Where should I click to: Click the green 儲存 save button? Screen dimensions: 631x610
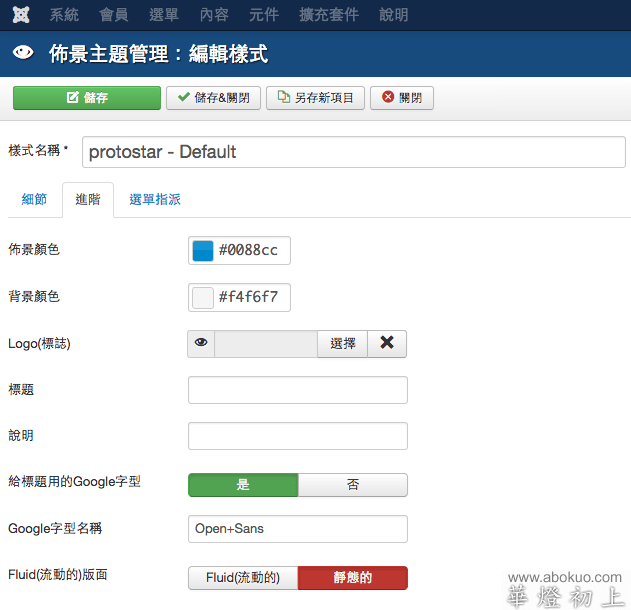click(x=87, y=98)
